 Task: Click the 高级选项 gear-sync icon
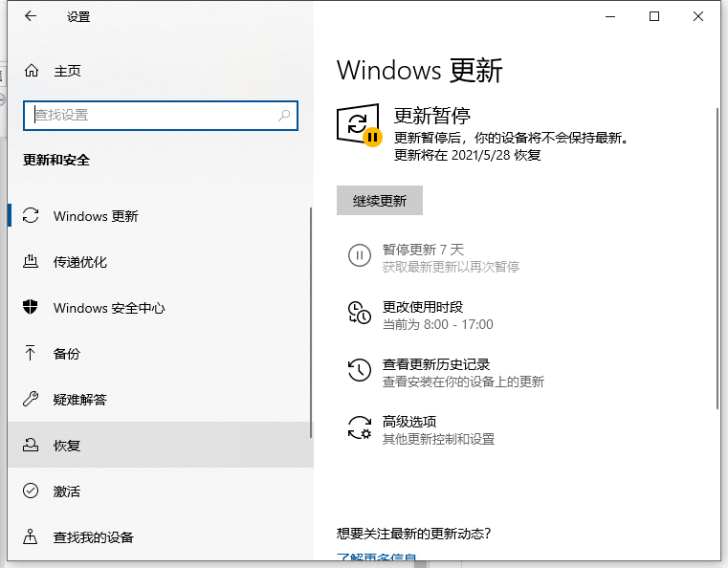[359, 428]
